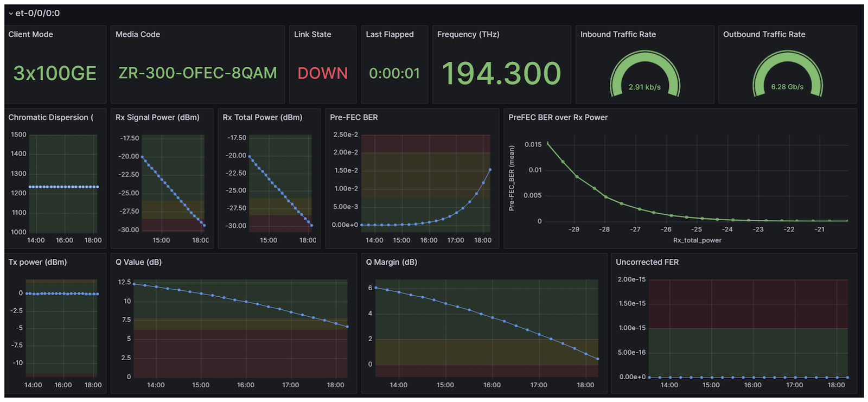Open the Rx Signal Power (dBm) title

tap(157, 117)
